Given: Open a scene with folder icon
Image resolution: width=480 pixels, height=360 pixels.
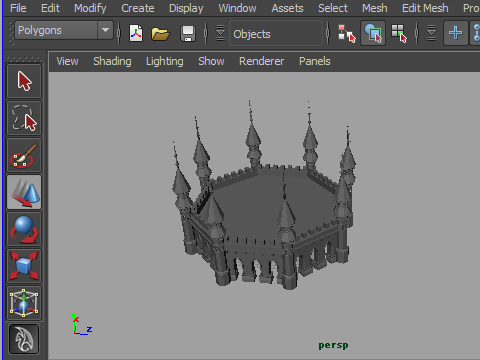Looking at the screenshot, I should [x=160, y=33].
